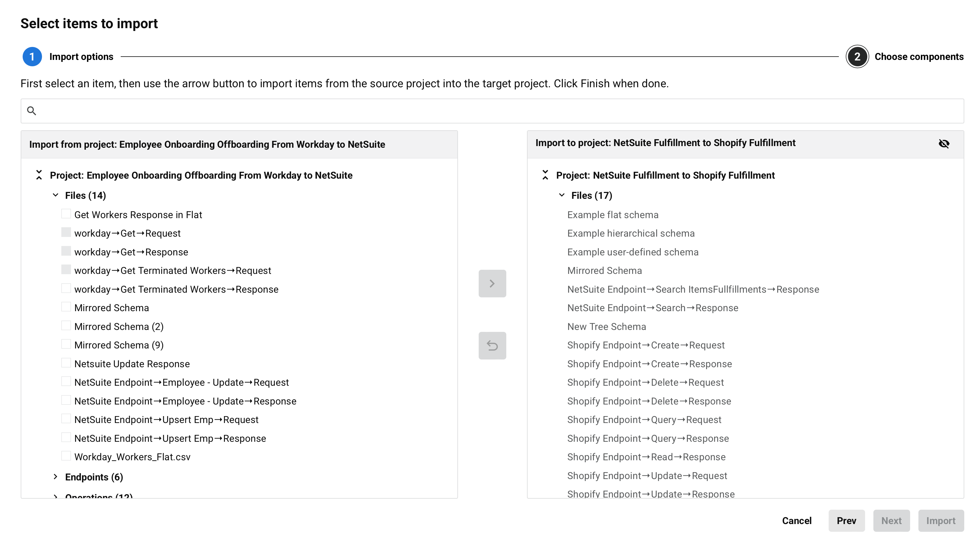980x550 pixels.
Task: Collapse the target Files (17) section
Action: pyautogui.click(x=562, y=195)
